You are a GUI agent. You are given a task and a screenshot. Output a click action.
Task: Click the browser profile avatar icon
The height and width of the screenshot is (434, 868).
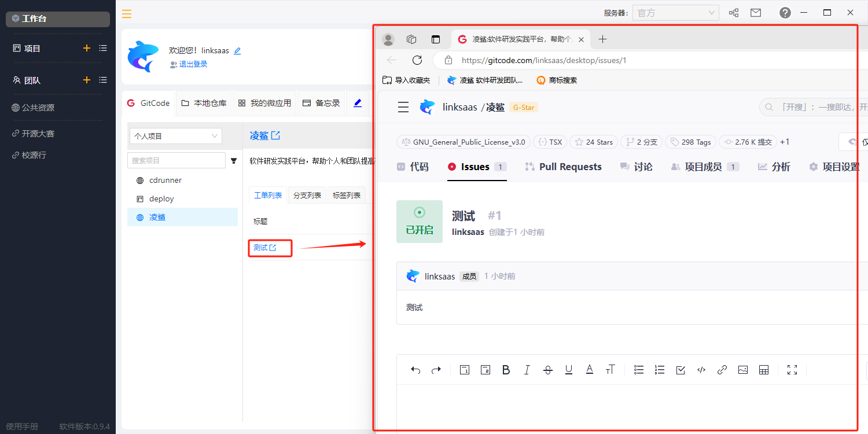[x=388, y=39]
